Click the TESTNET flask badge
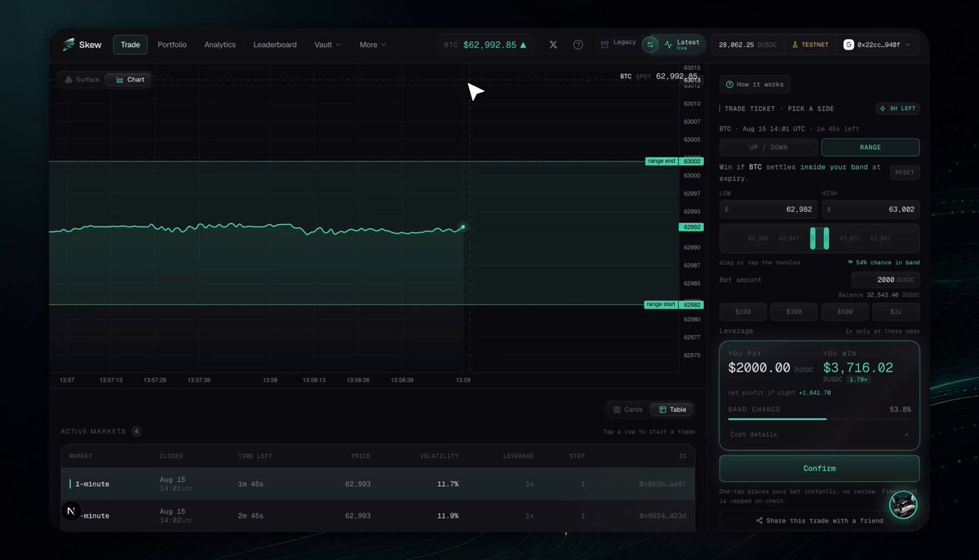The width and height of the screenshot is (979, 560). 810,45
